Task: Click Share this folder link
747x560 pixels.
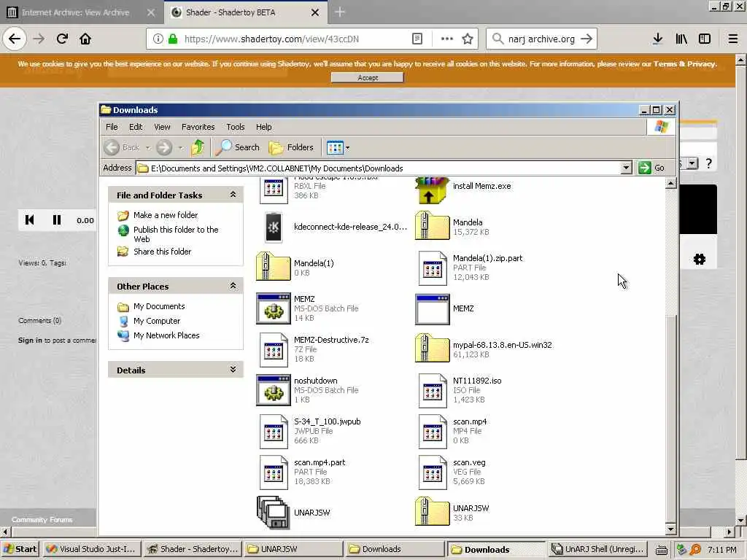Action: point(163,252)
